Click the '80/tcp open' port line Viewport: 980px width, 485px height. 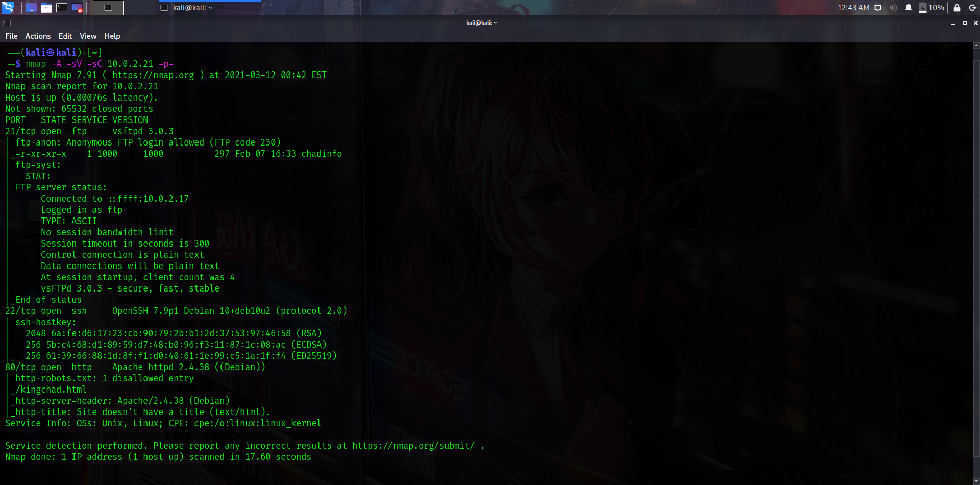pyautogui.click(x=135, y=367)
